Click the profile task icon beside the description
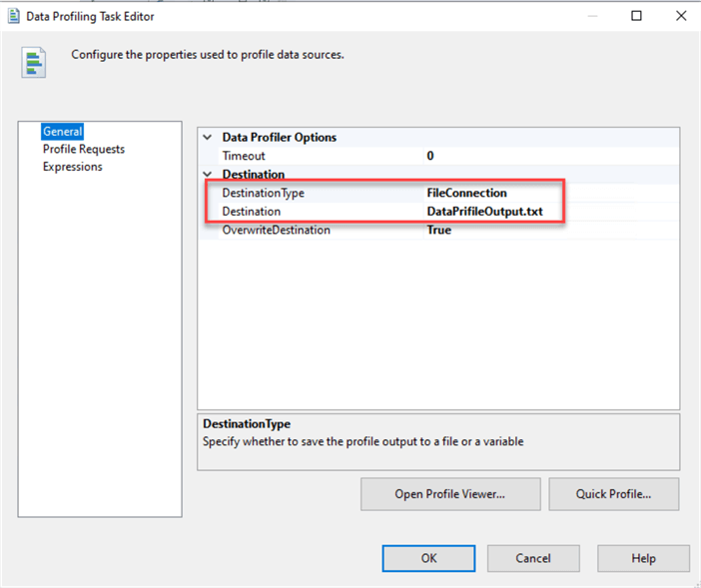 pos(34,62)
